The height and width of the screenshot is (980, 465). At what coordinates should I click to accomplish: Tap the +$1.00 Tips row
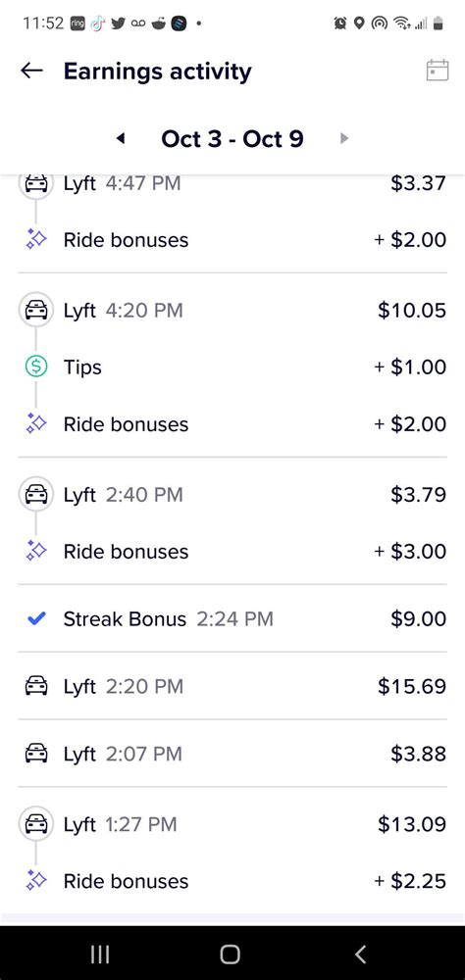pyautogui.click(x=232, y=367)
